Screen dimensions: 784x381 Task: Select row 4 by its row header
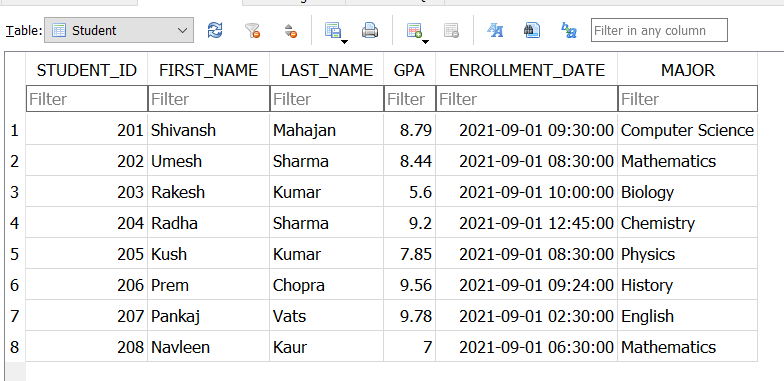click(x=14, y=223)
